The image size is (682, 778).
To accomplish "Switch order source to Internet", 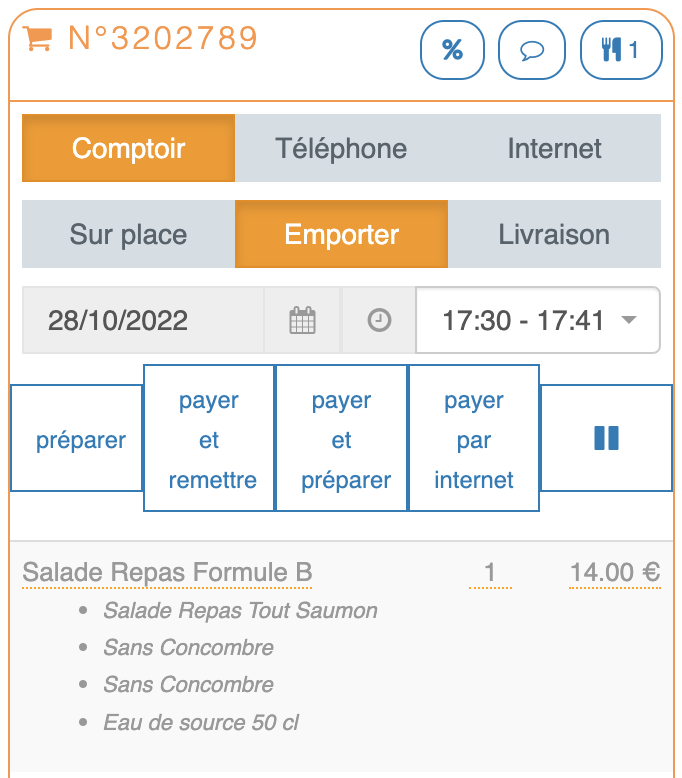I will pyautogui.click(x=554, y=149).
